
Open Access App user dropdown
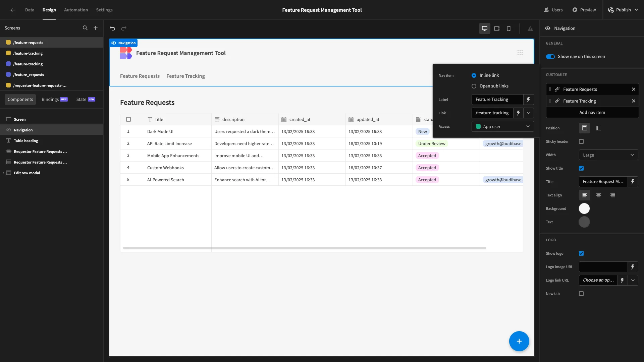(503, 126)
